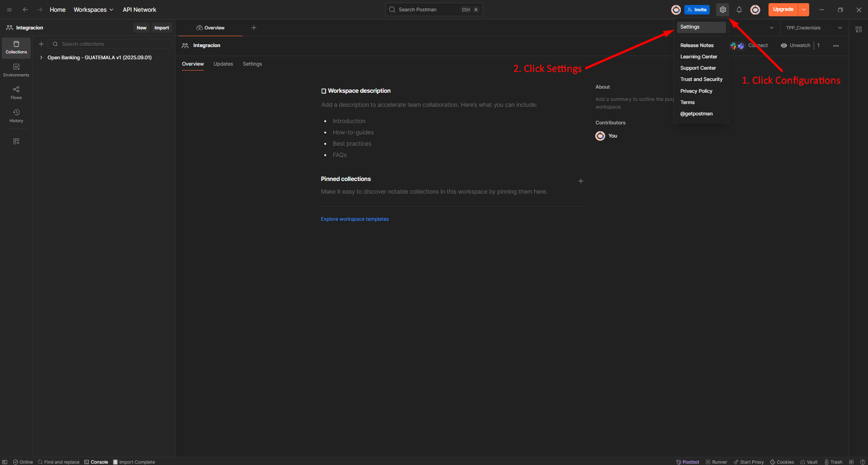Image resolution: width=868 pixels, height=465 pixels.
Task: Open the Postbot assistant
Action: coord(688,462)
